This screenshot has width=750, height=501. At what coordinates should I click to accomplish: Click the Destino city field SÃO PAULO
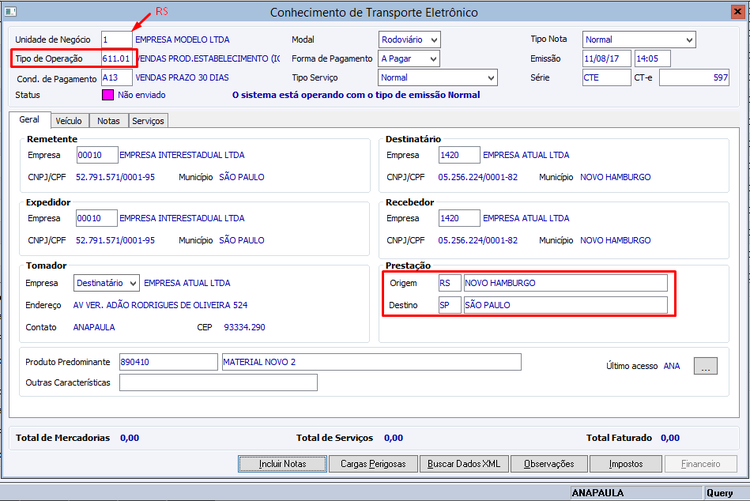565,305
